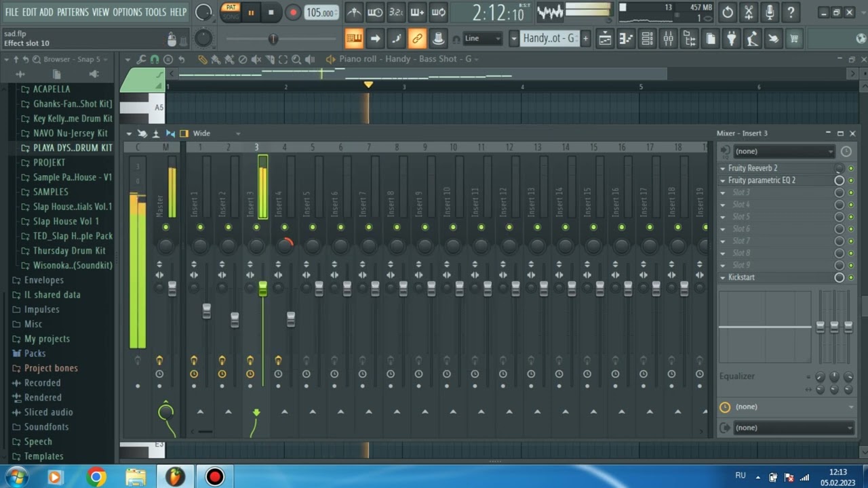Viewport: 868px width, 488px height.
Task: Select the PLAYA DYS..DRUM KIT folder
Action: click(x=73, y=148)
